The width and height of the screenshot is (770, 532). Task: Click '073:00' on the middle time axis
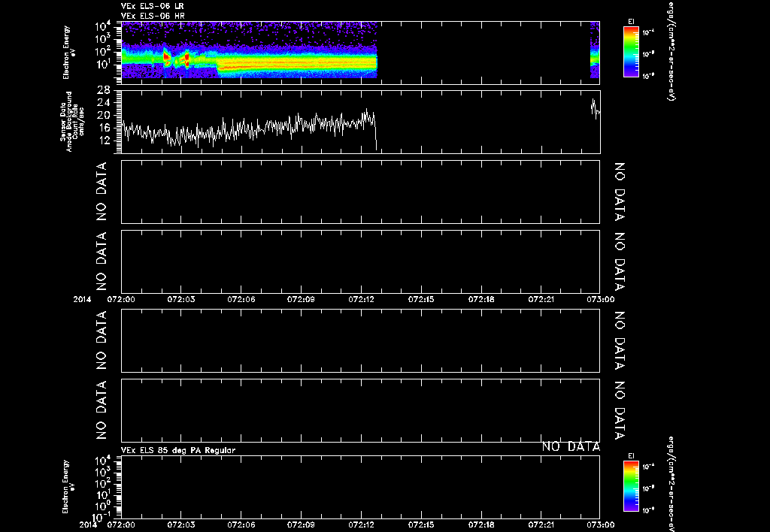(600, 299)
